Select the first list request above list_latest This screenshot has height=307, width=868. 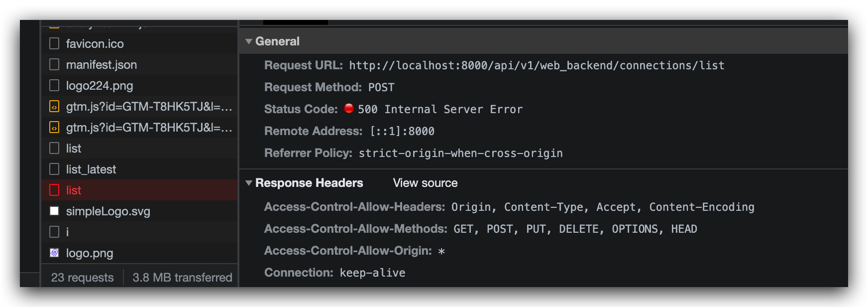tap(139, 149)
